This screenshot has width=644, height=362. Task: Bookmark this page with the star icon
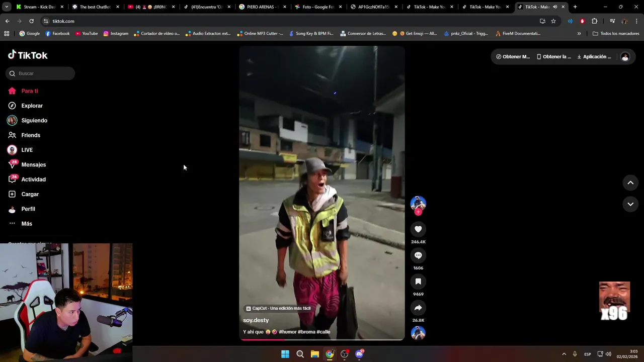tap(553, 21)
